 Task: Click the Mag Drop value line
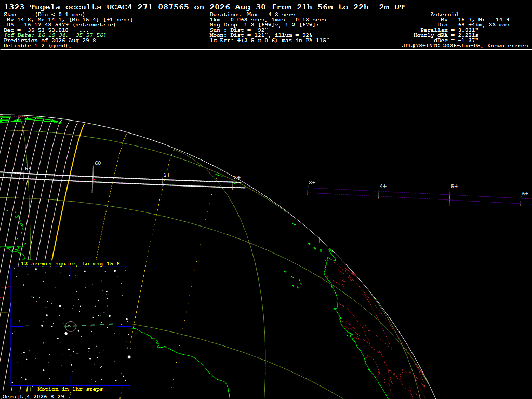(x=264, y=25)
